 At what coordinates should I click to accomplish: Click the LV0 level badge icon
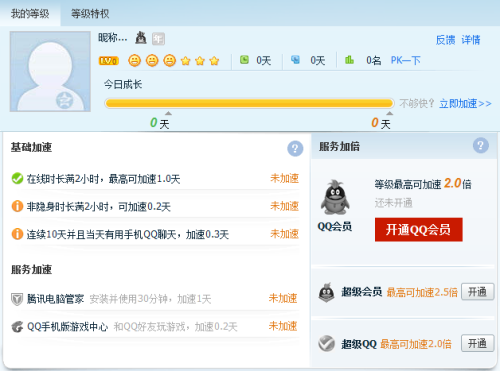click(109, 61)
